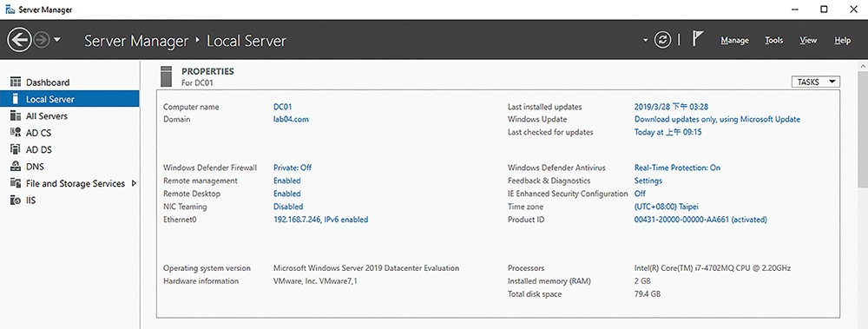Viewport: 868px width, 329px height.
Task: Open the Manage menu
Action: 734,41
